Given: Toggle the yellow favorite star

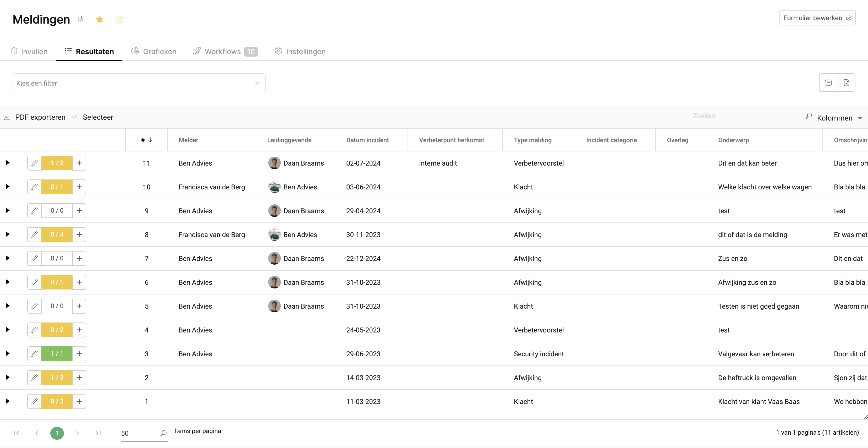Looking at the screenshot, I should coord(100,19).
